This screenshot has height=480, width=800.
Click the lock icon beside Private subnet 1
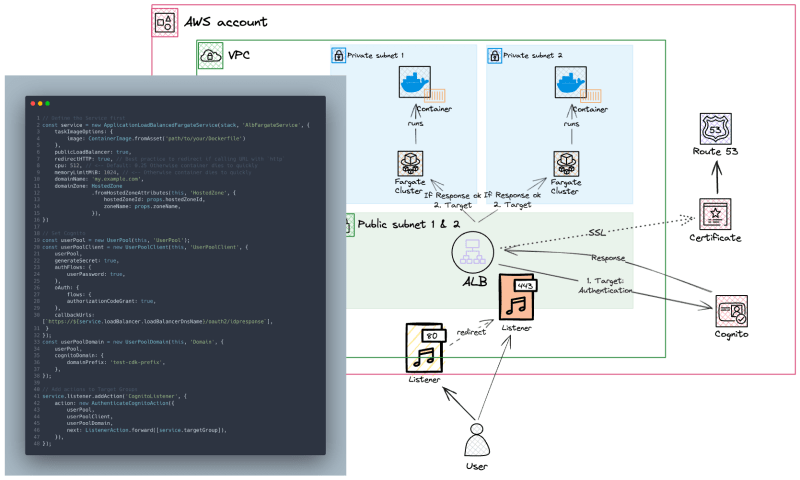[x=338, y=55]
